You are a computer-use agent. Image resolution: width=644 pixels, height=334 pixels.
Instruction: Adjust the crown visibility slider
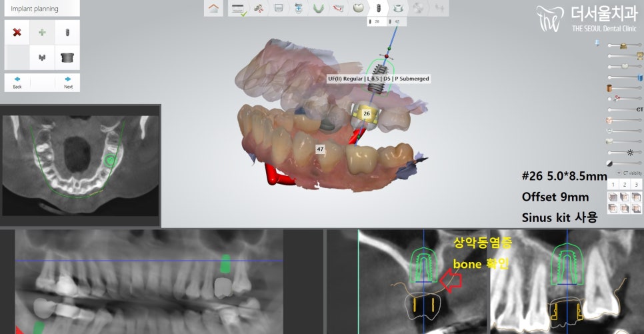pos(625,66)
